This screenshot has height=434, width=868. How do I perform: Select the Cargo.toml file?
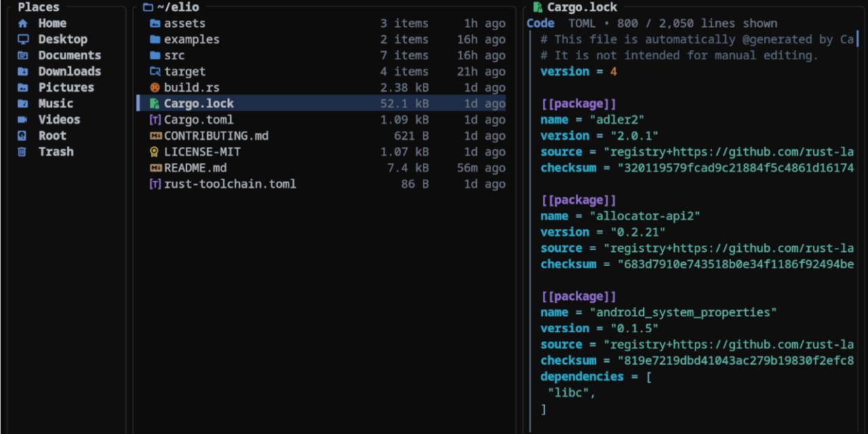tap(198, 120)
